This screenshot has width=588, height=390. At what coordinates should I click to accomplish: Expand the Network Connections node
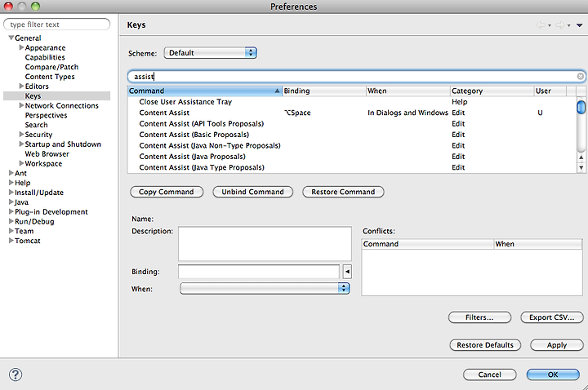tap(21, 105)
